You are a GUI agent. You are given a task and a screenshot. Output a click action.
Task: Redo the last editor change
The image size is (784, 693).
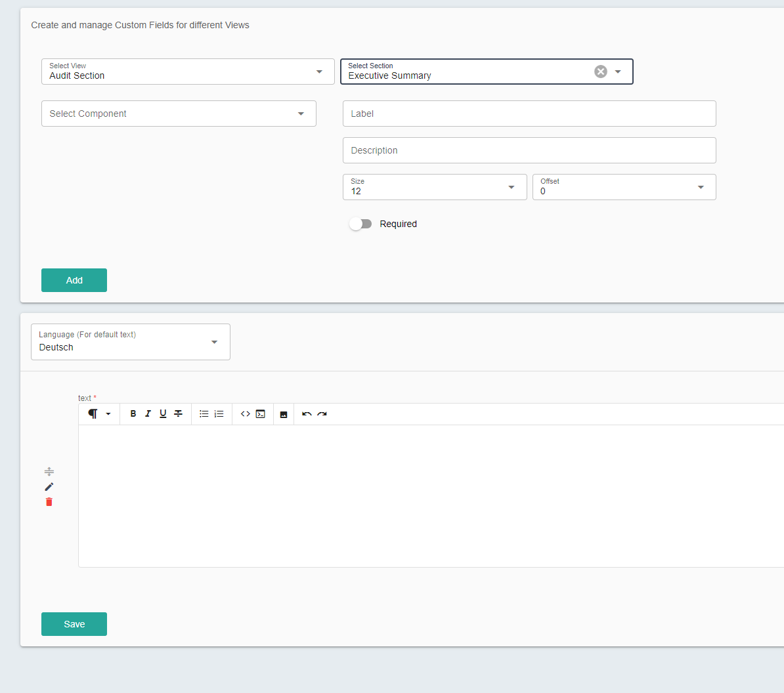(322, 413)
